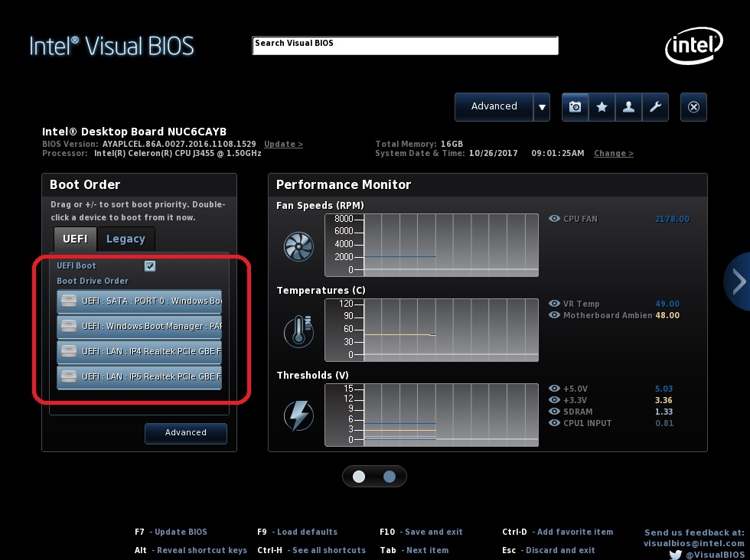Click F7 Update BIOS shortcut
The width and height of the screenshot is (750, 560).
point(171,532)
